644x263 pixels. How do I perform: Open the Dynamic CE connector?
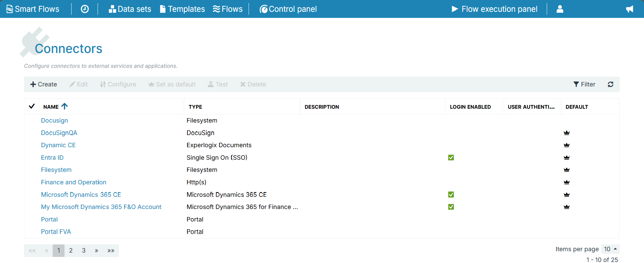point(58,145)
